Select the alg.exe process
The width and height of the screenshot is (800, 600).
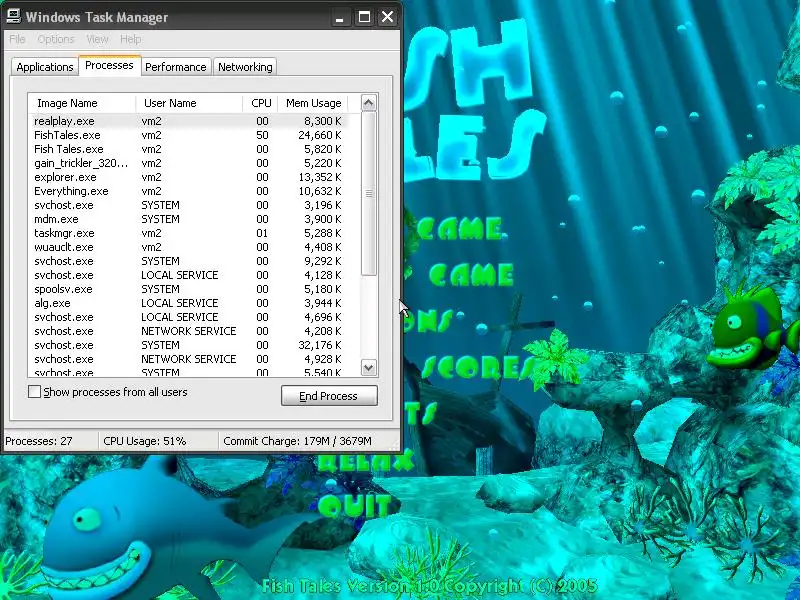coord(188,303)
